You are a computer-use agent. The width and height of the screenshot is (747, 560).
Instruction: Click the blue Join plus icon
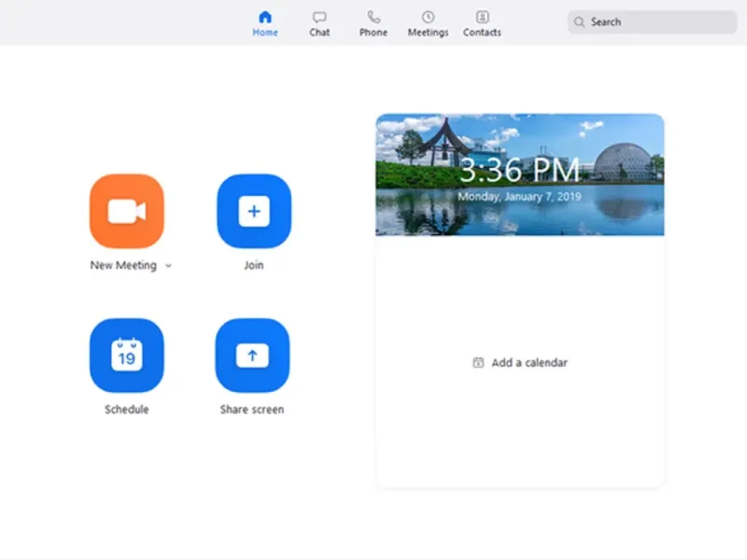(254, 212)
